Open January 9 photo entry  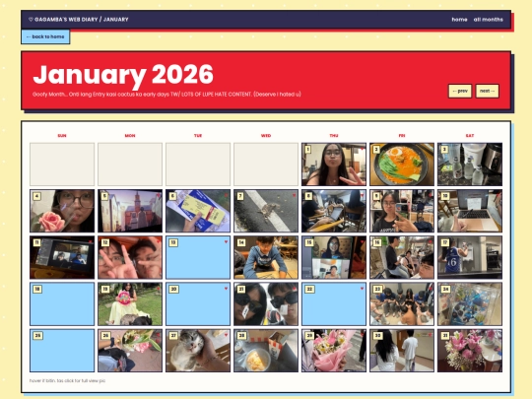(402, 211)
